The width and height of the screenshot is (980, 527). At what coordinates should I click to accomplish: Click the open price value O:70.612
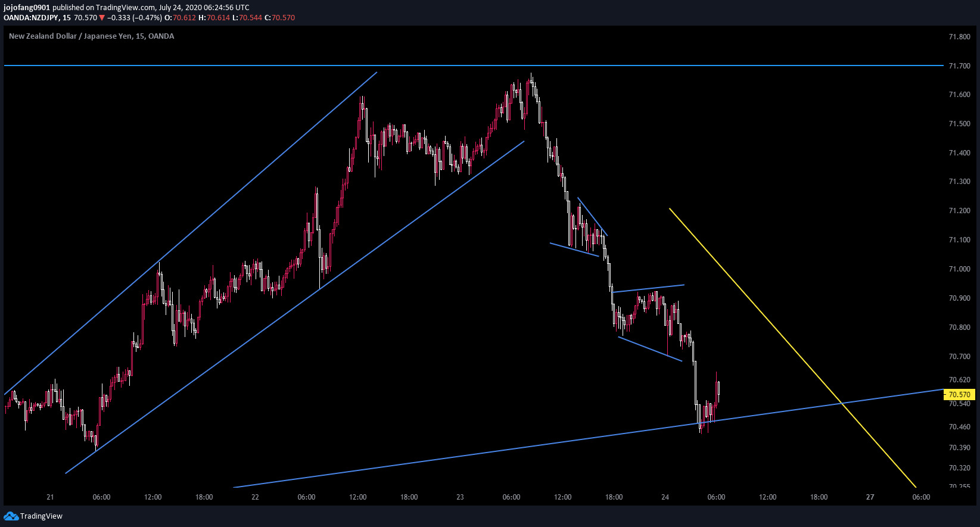[180, 18]
